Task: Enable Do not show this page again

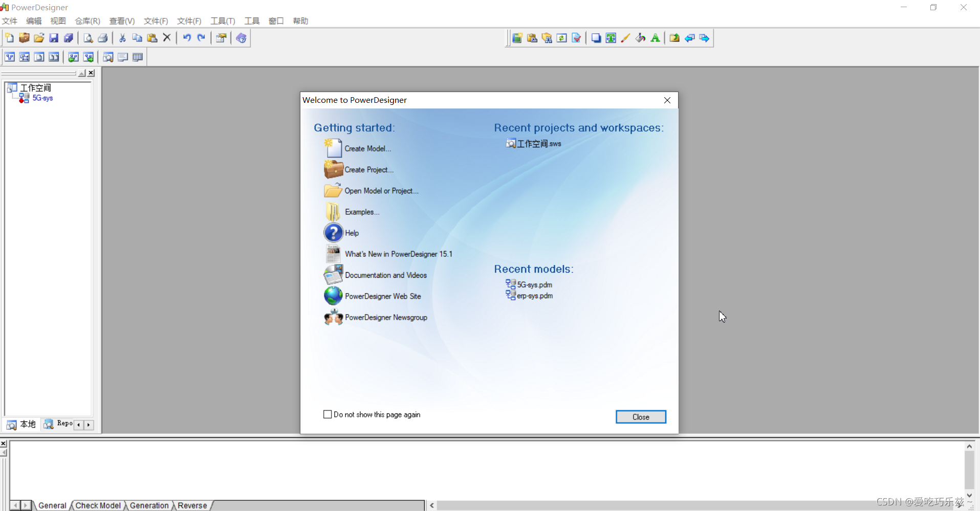Action: (328, 414)
